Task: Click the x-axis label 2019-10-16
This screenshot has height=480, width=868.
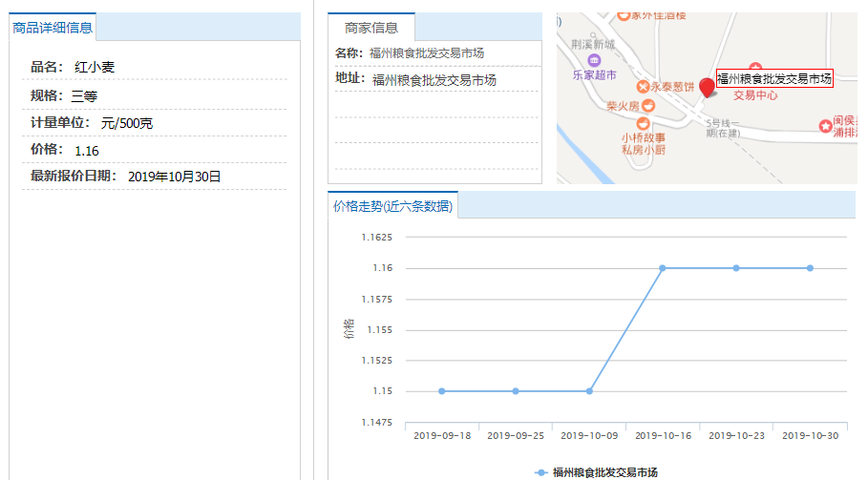Action: [x=664, y=436]
